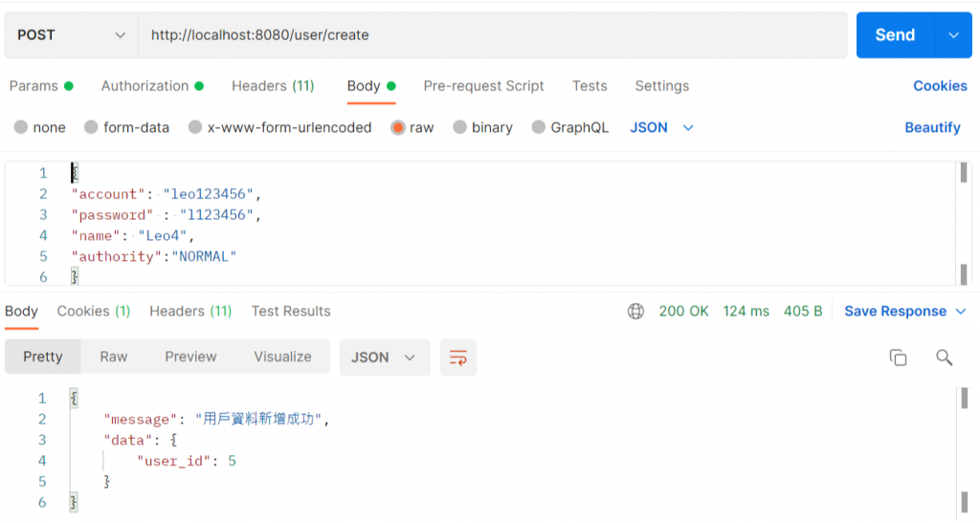Screen dimensions: 980x523
Task: Switch to the Params tab
Action: [41, 86]
